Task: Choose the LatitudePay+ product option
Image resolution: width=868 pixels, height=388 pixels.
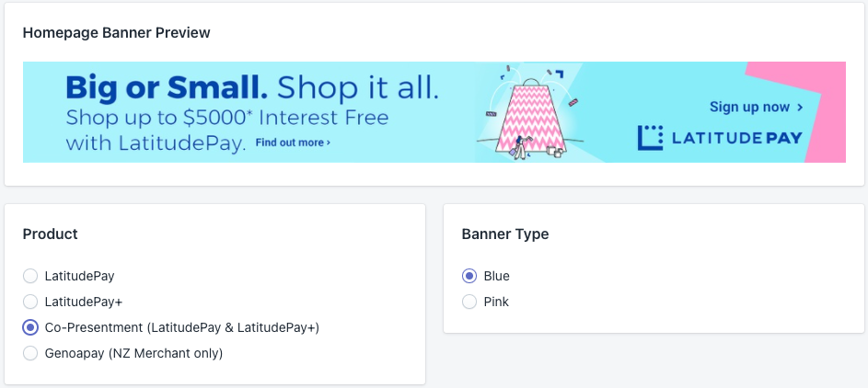Action: coord(30,302)
